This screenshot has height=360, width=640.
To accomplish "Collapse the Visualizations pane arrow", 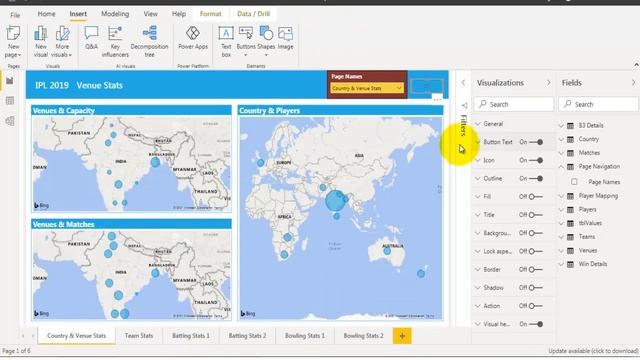I will coord(548,83).
